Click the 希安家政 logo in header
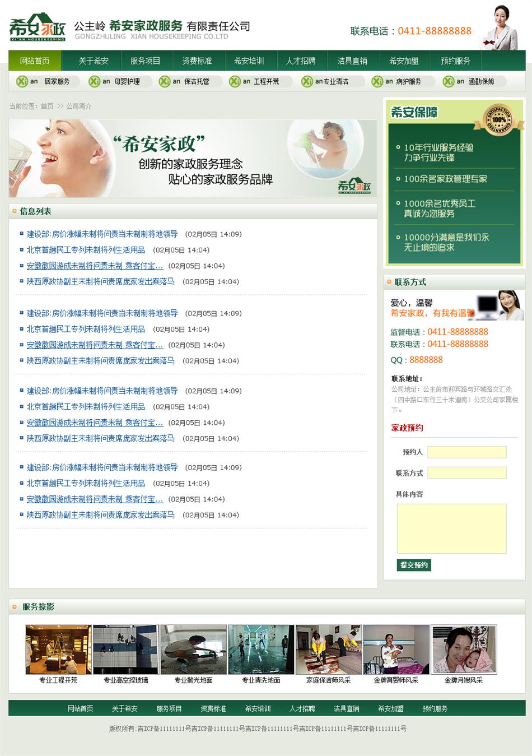This screenshot has height=756, width=532. pyautogui.click(x=38, y=27)
